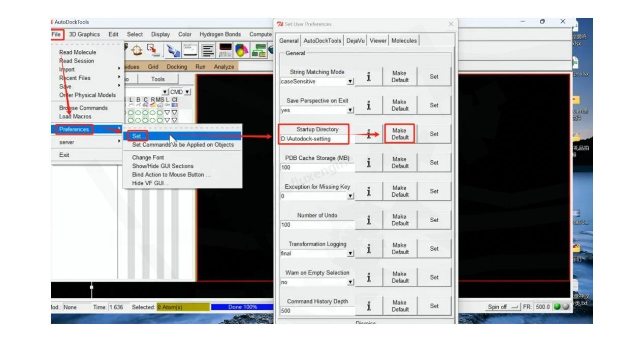Click Make Default for Startup Directory
Screen dimensions: 644x342
[x=400, y=134]
